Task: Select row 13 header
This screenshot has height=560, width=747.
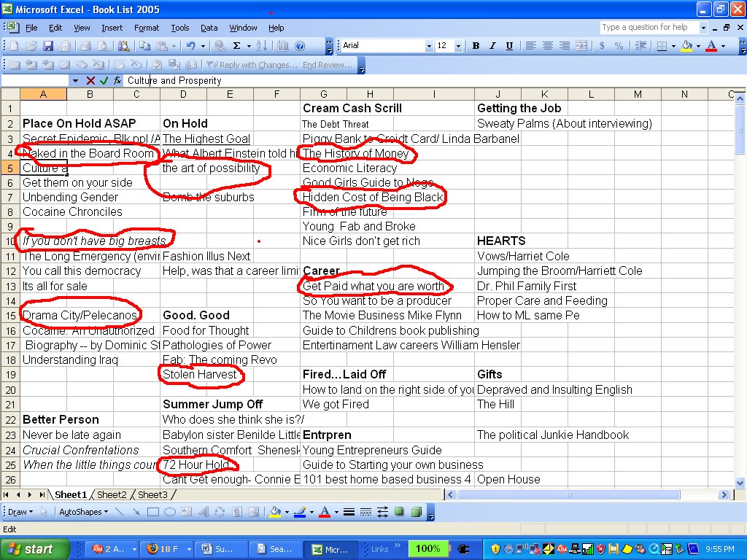Action: [10, 286]
